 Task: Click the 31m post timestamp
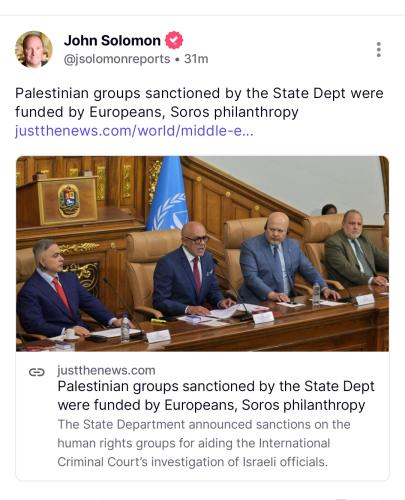tap(196, 59)
